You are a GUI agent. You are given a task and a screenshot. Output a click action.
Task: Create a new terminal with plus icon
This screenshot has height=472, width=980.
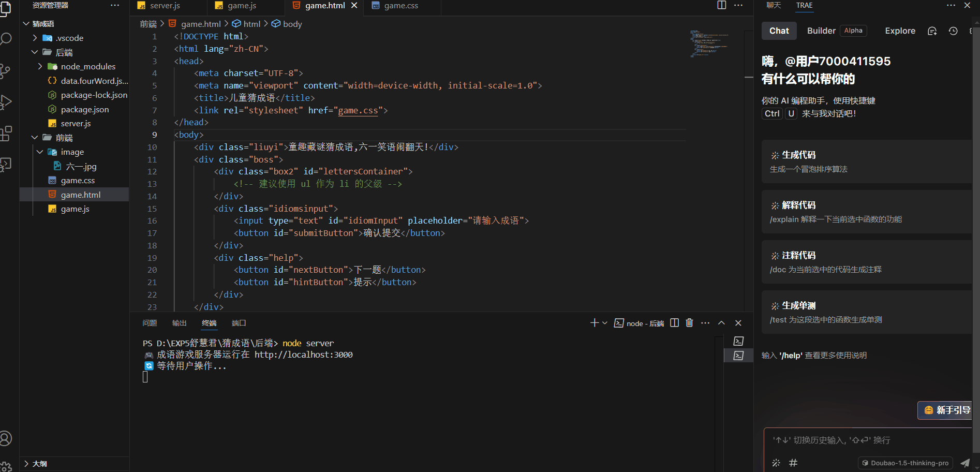point(595,323)
